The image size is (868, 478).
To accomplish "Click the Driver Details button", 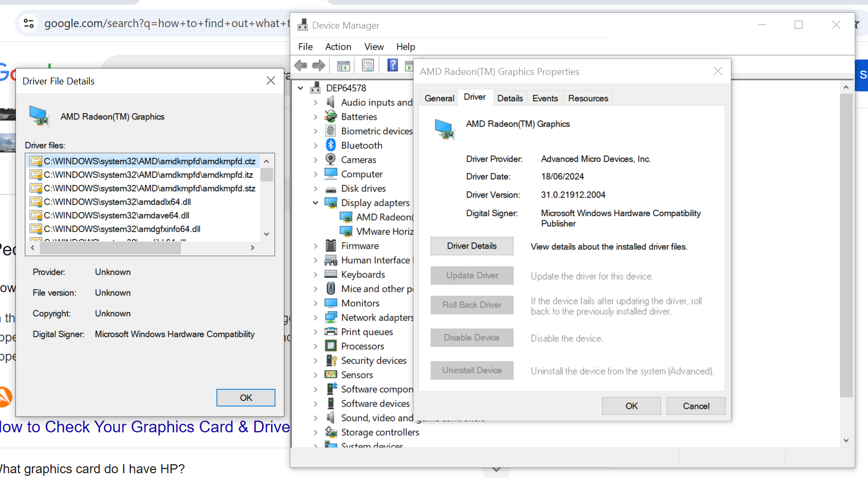I will coord(472,246).
